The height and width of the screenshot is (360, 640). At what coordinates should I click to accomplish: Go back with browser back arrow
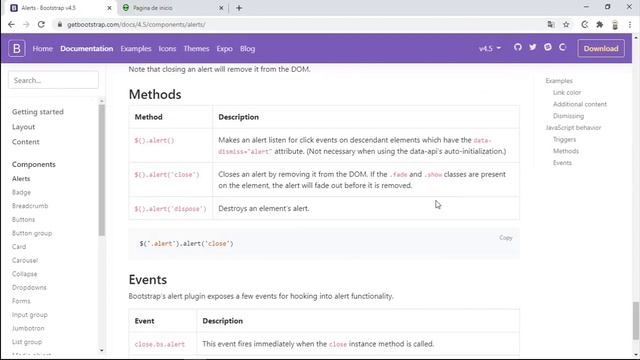[11, 24]
